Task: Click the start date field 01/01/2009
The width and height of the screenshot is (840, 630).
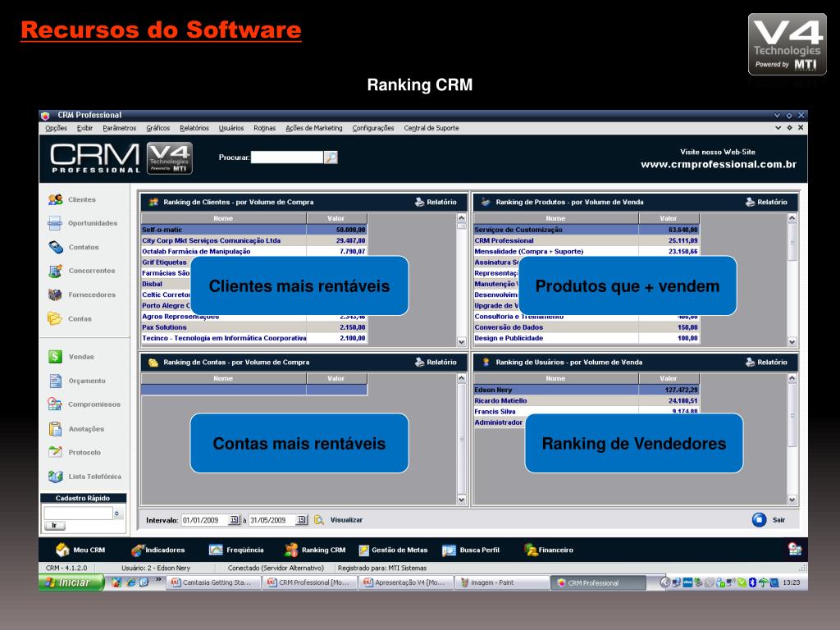Action: pyautogui.click(x=205, y=519)
